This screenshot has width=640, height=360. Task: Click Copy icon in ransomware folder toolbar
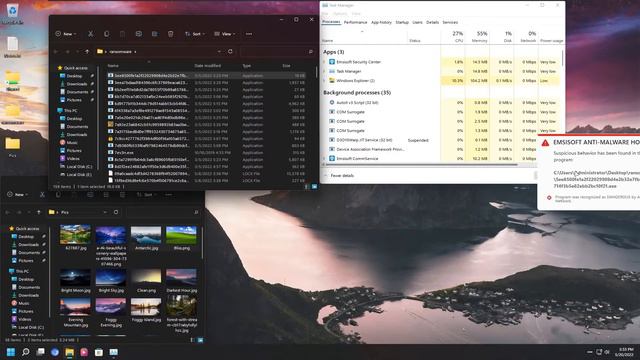[x=107, y=34]
